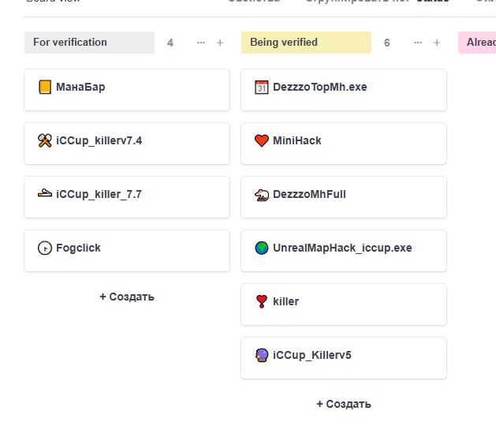This screenshot has height=448, width=496.
Task: Open the three-dot menu for Being verified column
Action: pos(418,43)
